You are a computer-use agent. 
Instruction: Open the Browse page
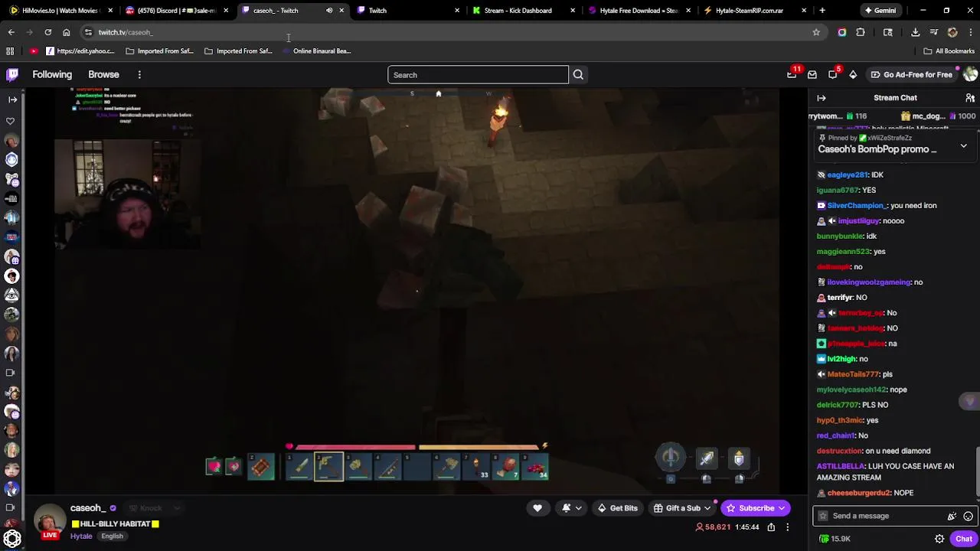pos(103,74)
